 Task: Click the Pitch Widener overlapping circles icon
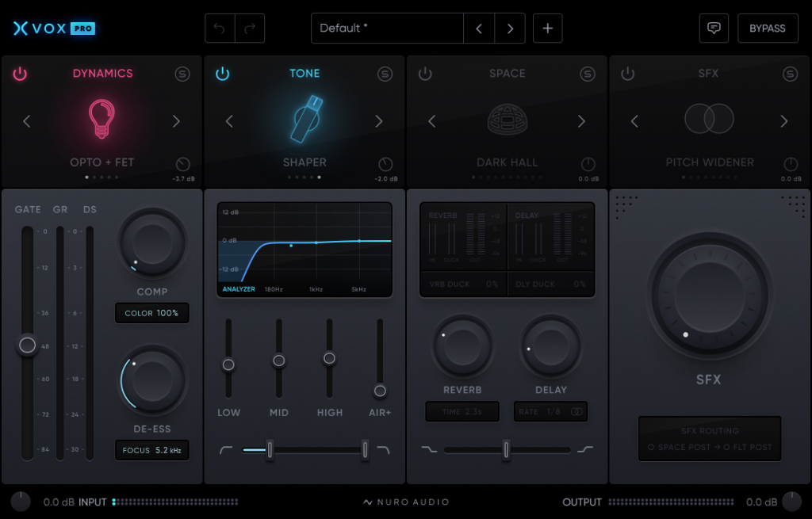pyautogui.click(x=709, y=120)
